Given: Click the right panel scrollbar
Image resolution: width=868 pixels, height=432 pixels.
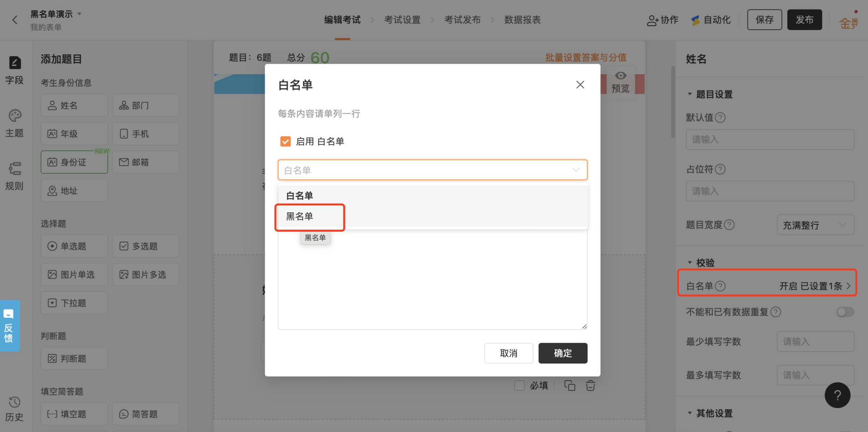Looking at the screenshot, I should pos(673,102).
